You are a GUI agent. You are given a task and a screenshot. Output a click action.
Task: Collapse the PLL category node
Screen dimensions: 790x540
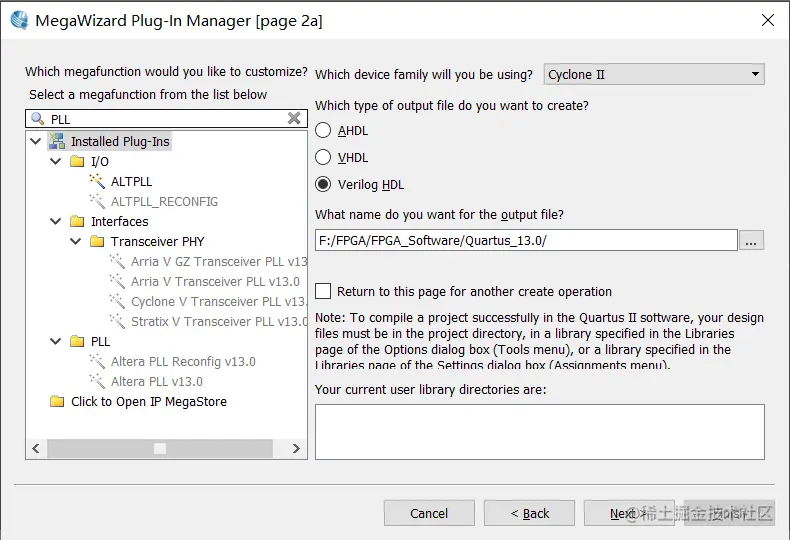[x=56, y=341]
